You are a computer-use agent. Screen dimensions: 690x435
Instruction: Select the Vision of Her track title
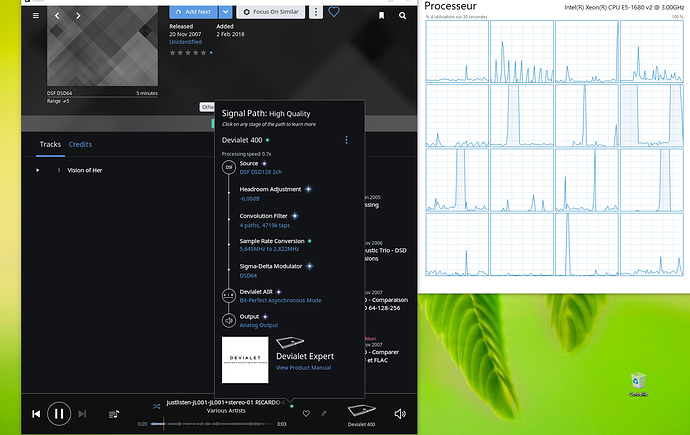click(84, 170)
